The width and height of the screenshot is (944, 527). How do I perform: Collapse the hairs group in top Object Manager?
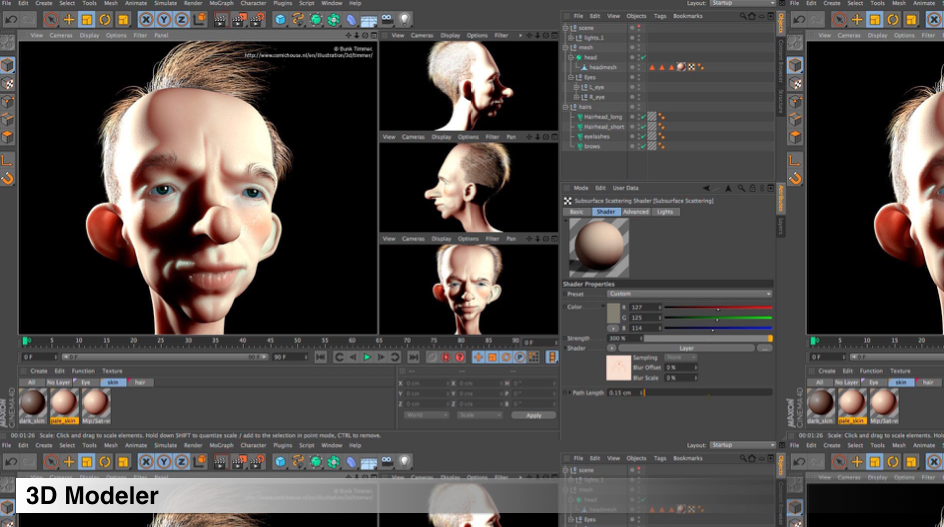(565, 107)
